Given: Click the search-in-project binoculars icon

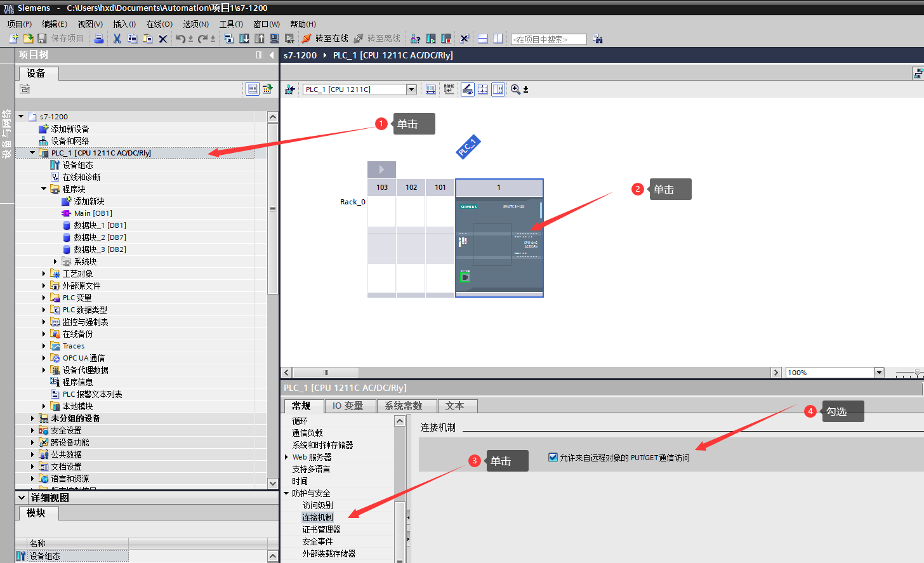Looking at the screenshot, I should click(x=597, y=39).
